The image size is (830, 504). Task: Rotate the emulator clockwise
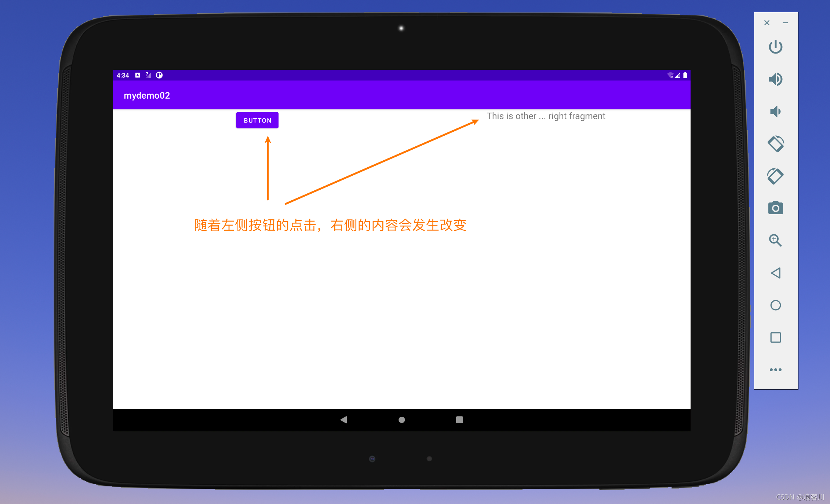click(776, 176)
